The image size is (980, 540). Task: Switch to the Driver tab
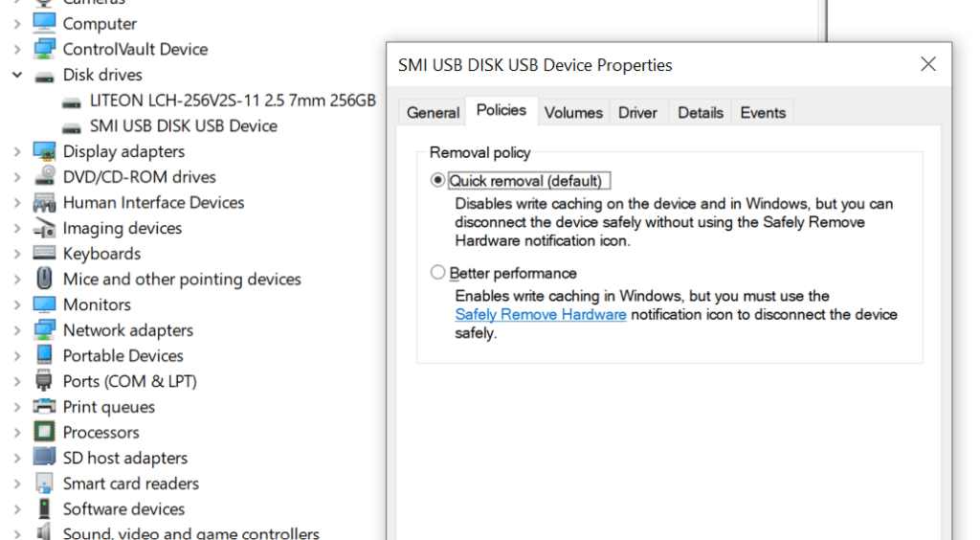[x=637, y=113]
